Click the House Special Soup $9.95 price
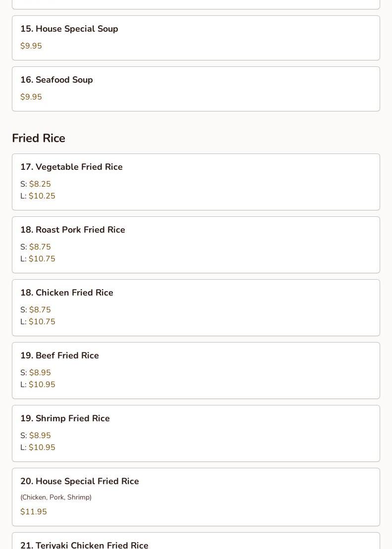The width and height of the screenshot is (392, 549). coord(31,46)
